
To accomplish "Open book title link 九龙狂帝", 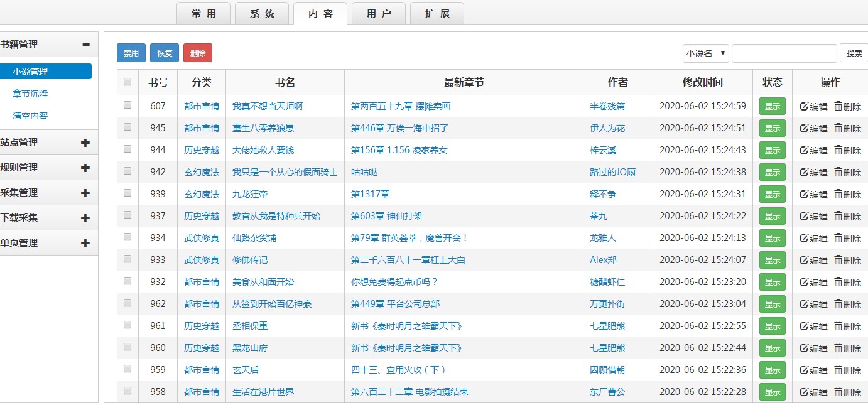I will point(250,194).
